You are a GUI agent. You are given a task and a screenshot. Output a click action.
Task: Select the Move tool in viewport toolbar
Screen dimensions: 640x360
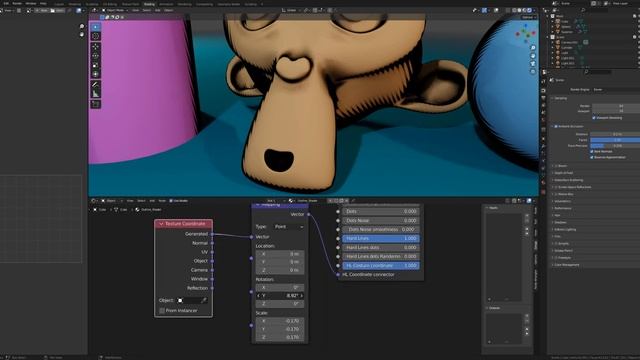[x=96, y=47]
